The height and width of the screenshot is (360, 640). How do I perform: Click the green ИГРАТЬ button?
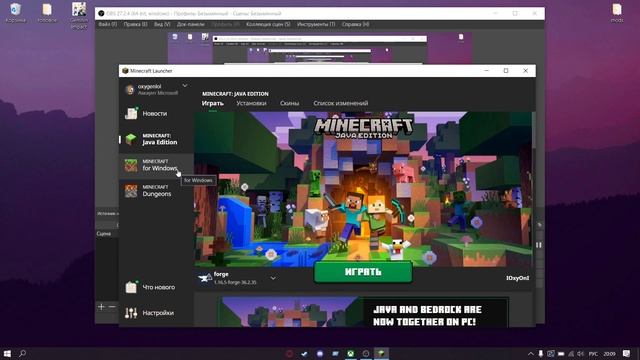point(363,272)
